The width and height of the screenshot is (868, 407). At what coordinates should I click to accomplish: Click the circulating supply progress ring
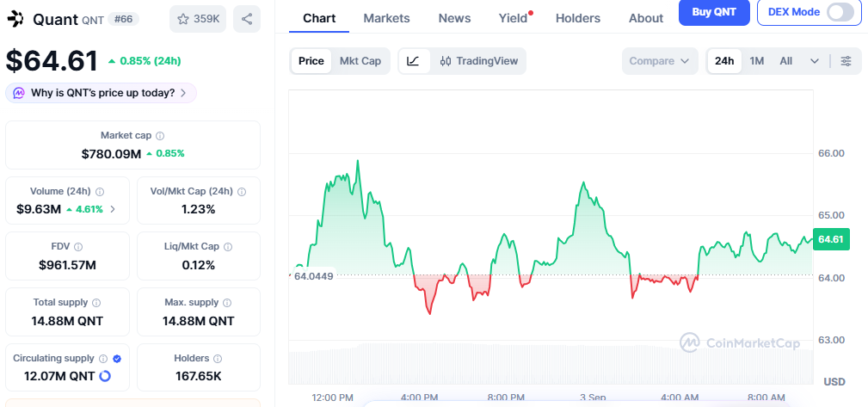(x=105, y=377)
